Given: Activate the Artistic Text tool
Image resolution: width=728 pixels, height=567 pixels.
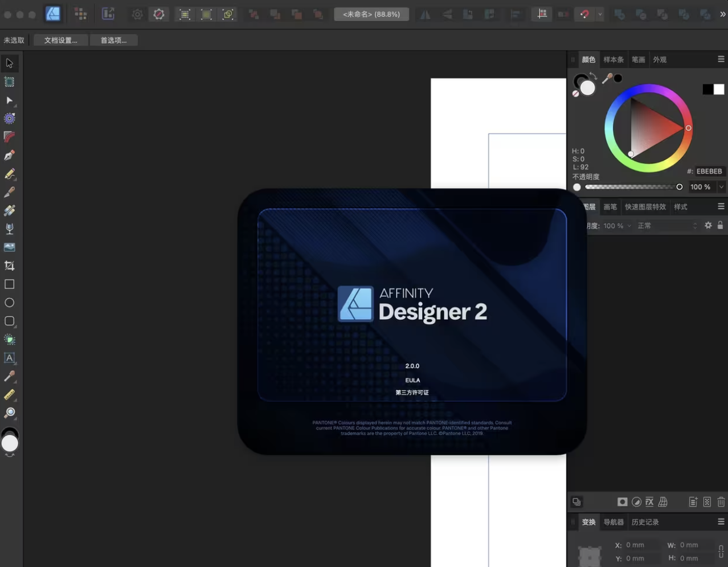Looking at the screenshot, I should (10, 358).
